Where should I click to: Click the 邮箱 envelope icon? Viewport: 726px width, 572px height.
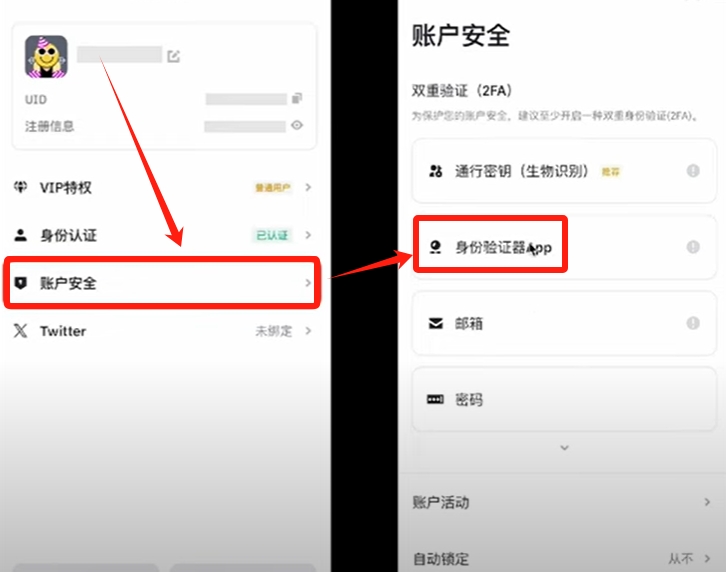coord(435,324)
